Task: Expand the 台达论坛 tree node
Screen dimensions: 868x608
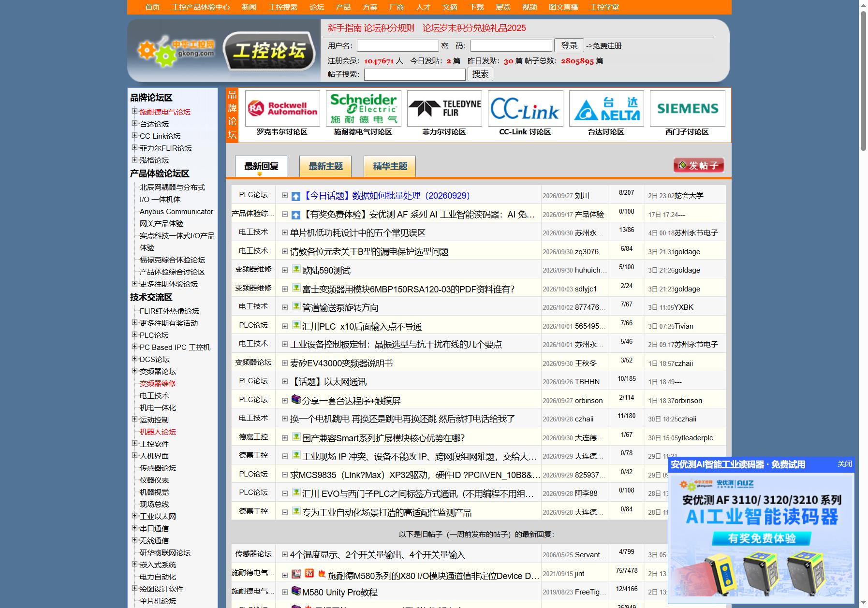Action: click(135, 123)
